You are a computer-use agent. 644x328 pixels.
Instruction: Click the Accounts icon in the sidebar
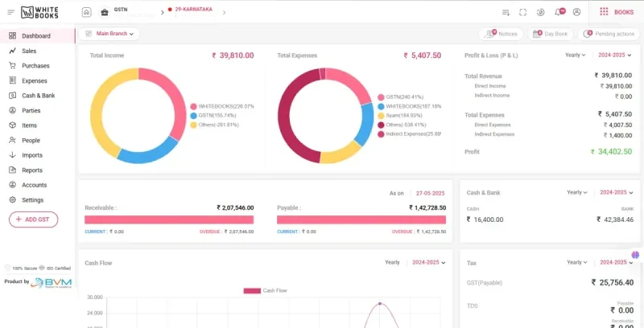tap(12, 185)
